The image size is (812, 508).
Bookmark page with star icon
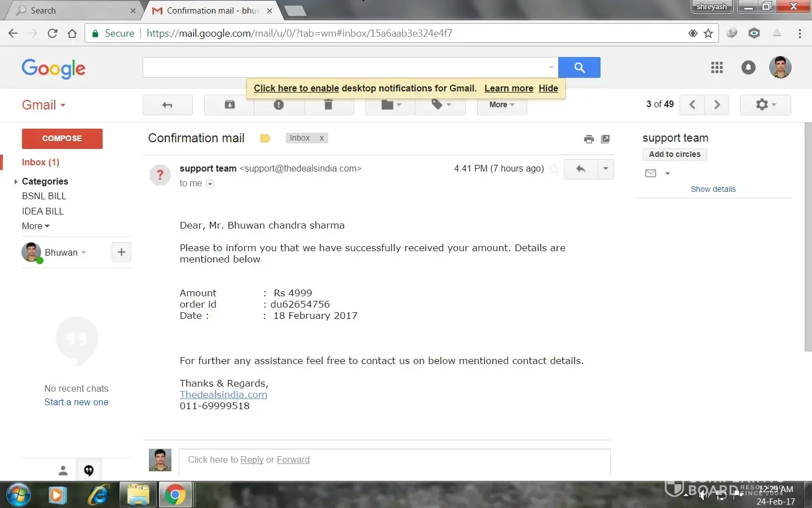(x=708, y=33)
